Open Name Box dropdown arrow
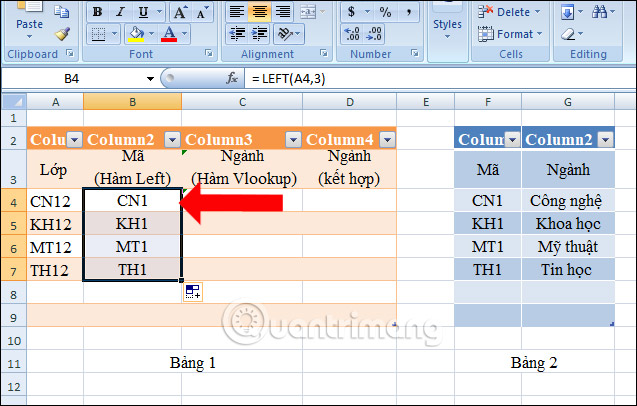Screen dimensions: 637x406 coord(150,78)
